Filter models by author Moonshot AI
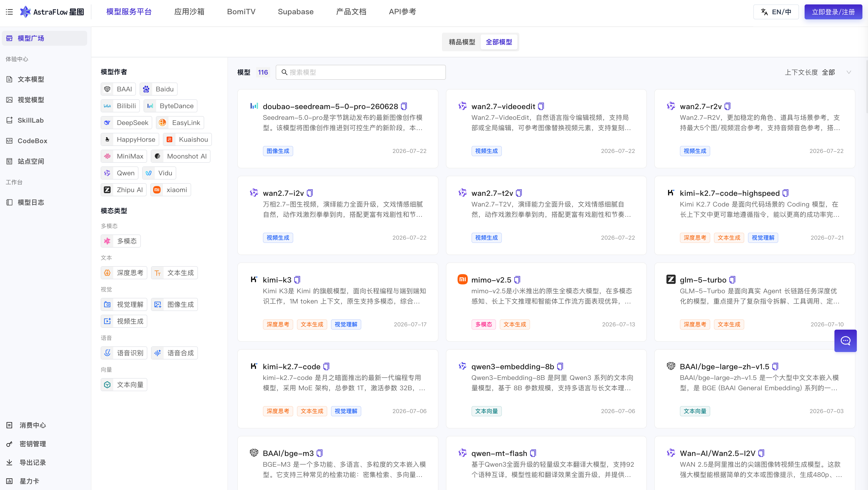 (181, 156)
